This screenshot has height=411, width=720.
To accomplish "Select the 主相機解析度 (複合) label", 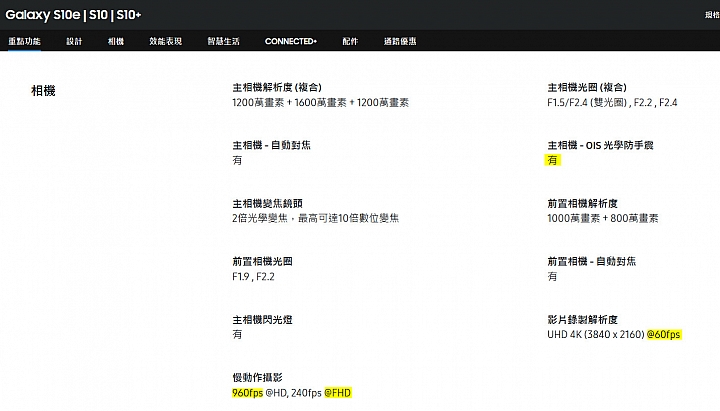I will tap(277, 87).
